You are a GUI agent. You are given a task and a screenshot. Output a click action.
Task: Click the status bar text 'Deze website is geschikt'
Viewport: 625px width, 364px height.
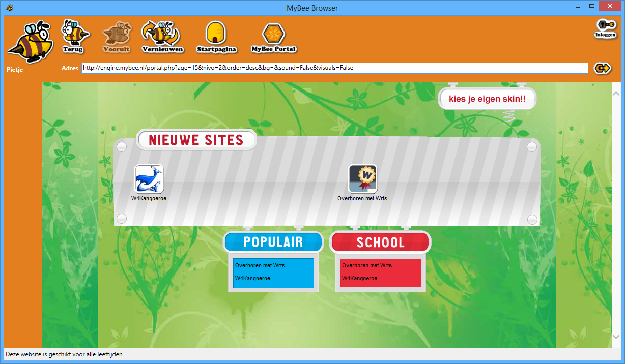64,354
